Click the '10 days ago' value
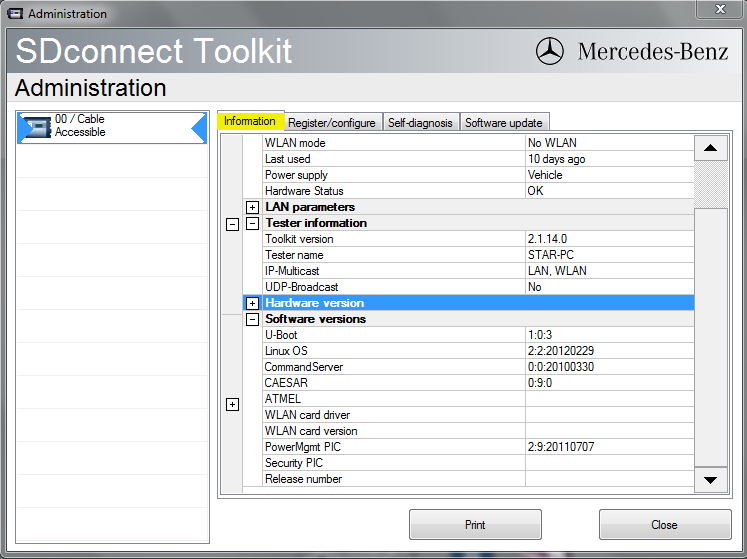Image resolution: width=747 pixels, height=559 pixels. 556,159
